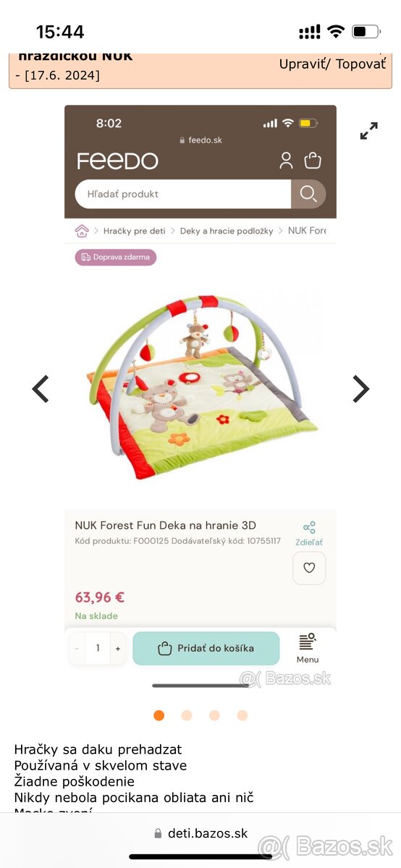Image resolution: width=401 pixels, height=868 pixels.
Task: Click the Pridať do košíka button
Action: pos(206,648)
